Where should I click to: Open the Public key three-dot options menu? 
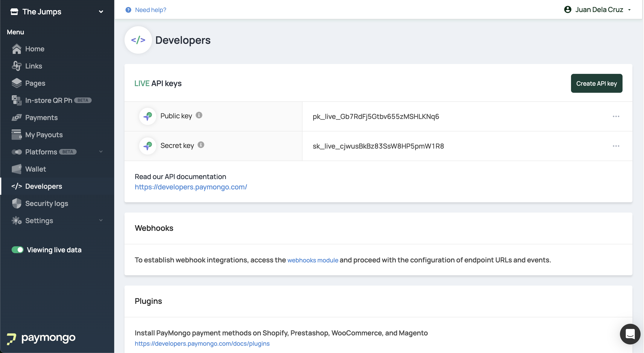[x=616, y=117]
